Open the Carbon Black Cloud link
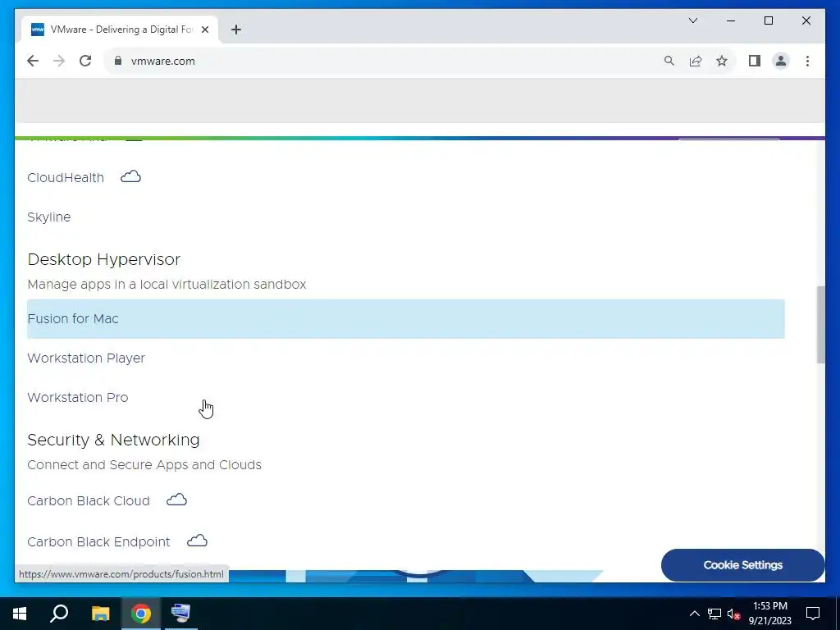840x630 pixels. click(89, 501)
